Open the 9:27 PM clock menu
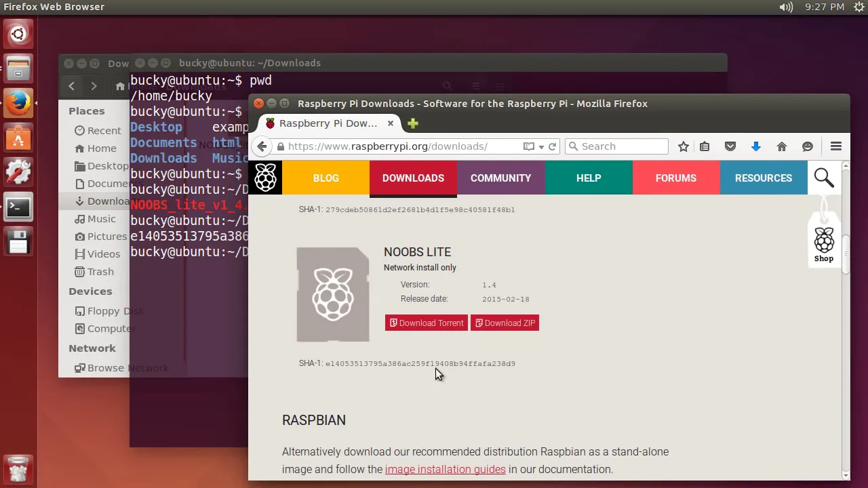The height and width of the screenshot is (488, 868). click(825, 7)
